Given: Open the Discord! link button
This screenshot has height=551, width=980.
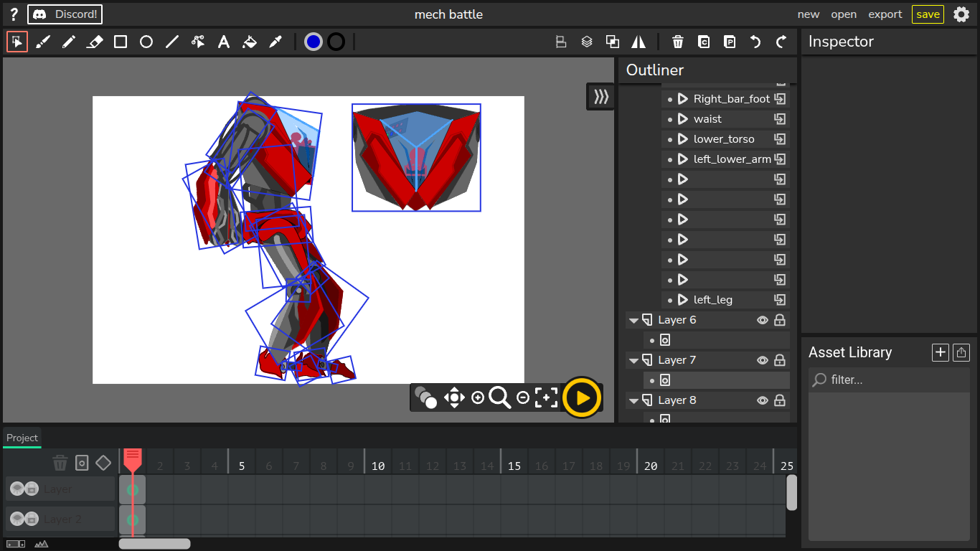Looking at the screenshot, I should 65,14.
